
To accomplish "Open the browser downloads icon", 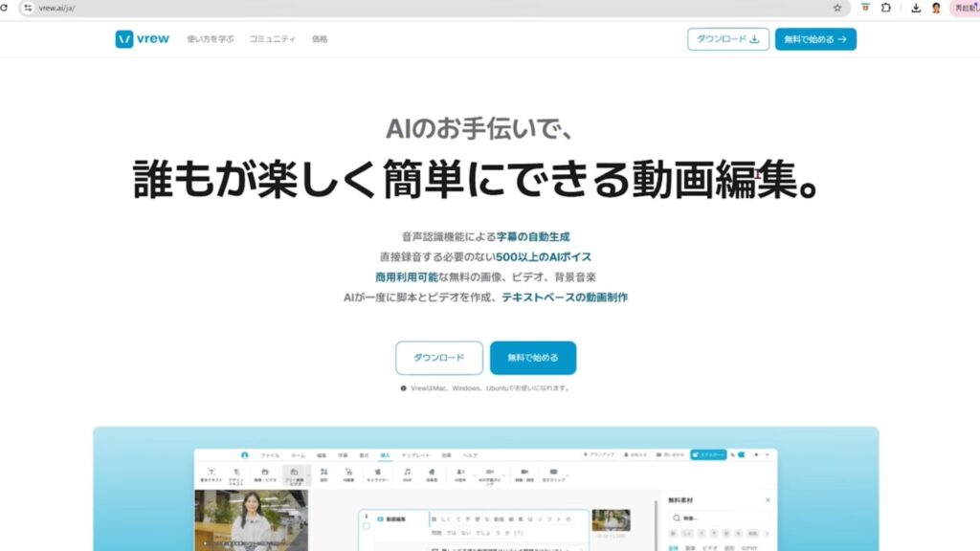I will tap(916, 8).
